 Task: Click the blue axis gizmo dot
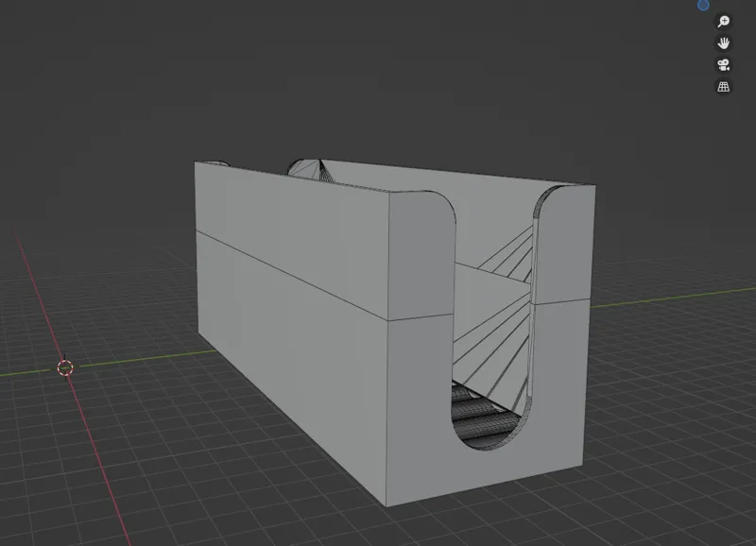pyautogui.click(x=703, y=5)
